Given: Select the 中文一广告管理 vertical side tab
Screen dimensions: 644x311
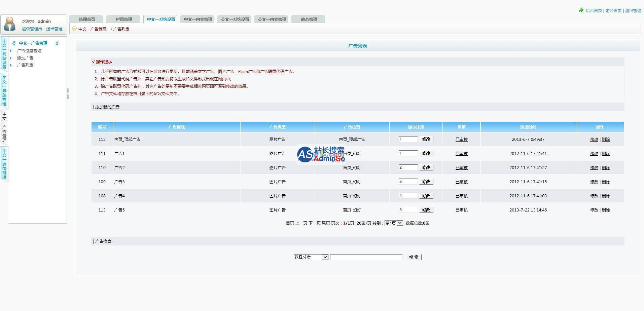Looking at the screenshot, I should (x=4, y=127).
